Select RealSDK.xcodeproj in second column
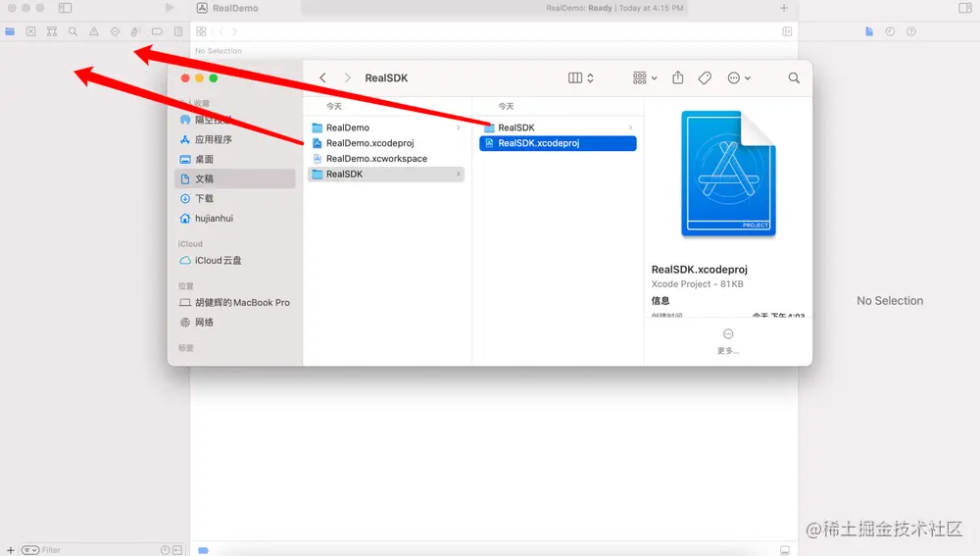Image resolution: width=980 pixels, height=556 pixels. [559, 143]
